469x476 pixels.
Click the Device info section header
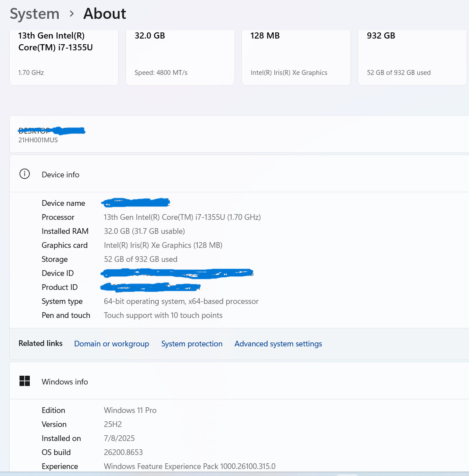pos(239,174)
